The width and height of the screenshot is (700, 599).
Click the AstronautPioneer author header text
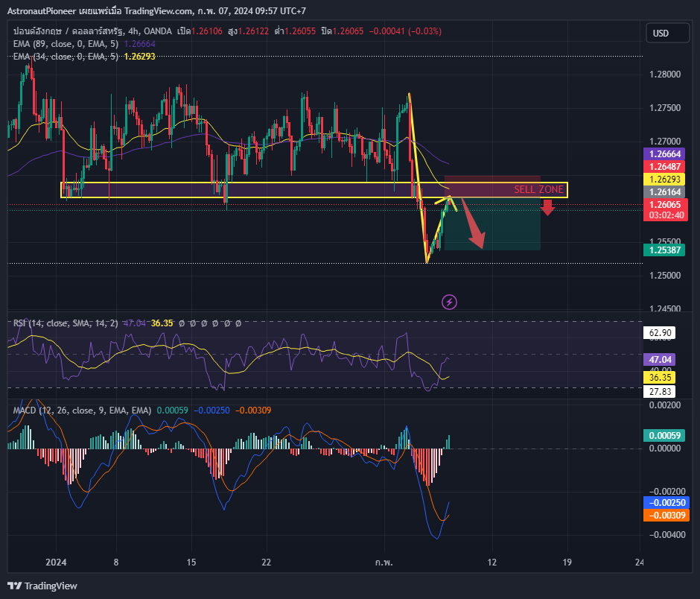42,10
